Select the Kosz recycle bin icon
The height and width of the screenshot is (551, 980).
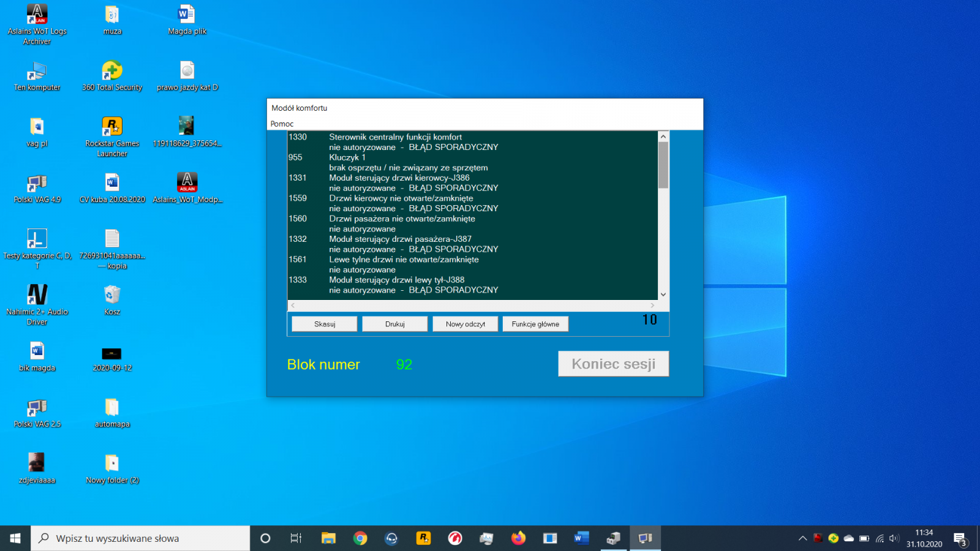click(x=112, y=301)
